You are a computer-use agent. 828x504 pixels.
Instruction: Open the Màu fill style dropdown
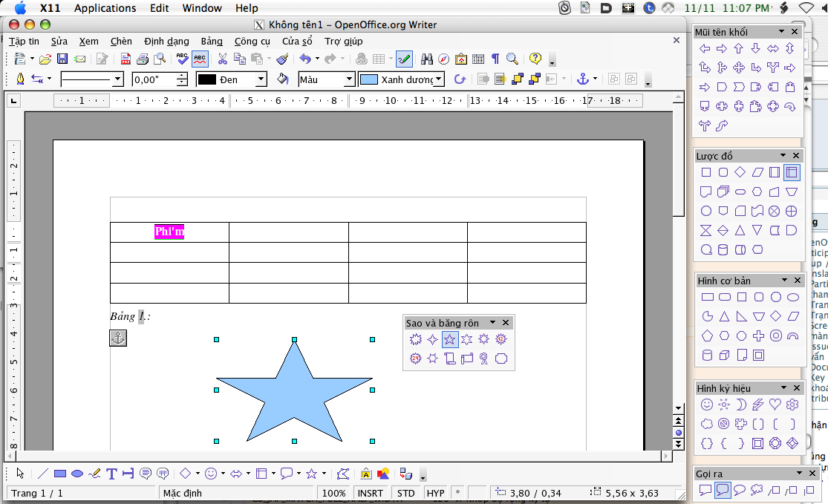coord(349,79)
